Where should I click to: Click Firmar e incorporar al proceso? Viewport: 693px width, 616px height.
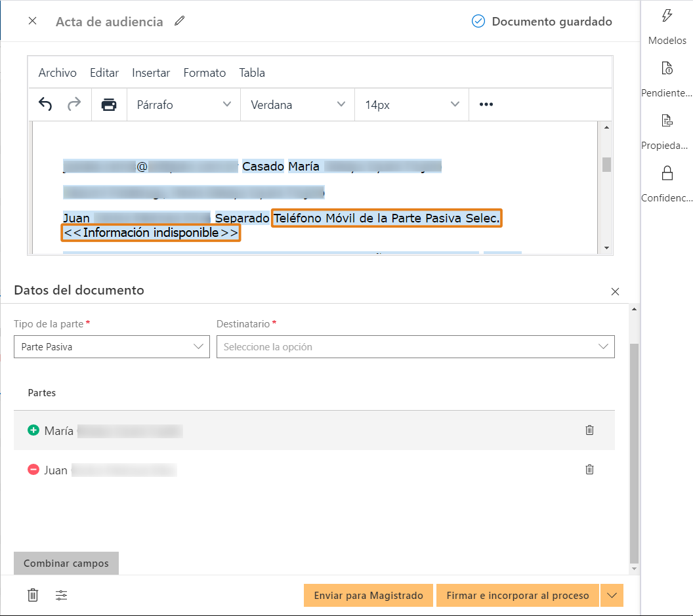(x=518, y=595)
